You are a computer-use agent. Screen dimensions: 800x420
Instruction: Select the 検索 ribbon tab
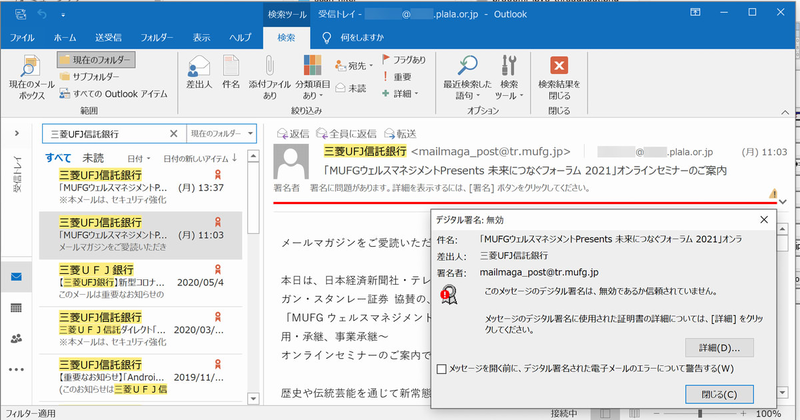click(x=286, y=37)
